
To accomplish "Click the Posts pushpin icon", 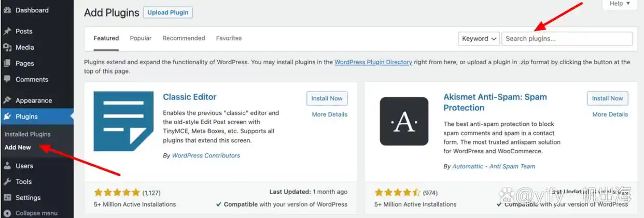I will (x=7, y=32).
